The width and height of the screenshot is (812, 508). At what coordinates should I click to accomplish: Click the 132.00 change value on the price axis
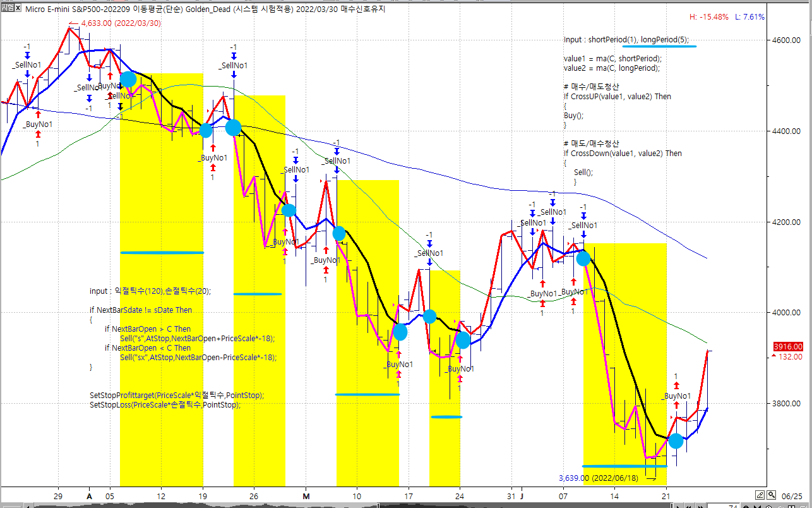coord(790,357)
